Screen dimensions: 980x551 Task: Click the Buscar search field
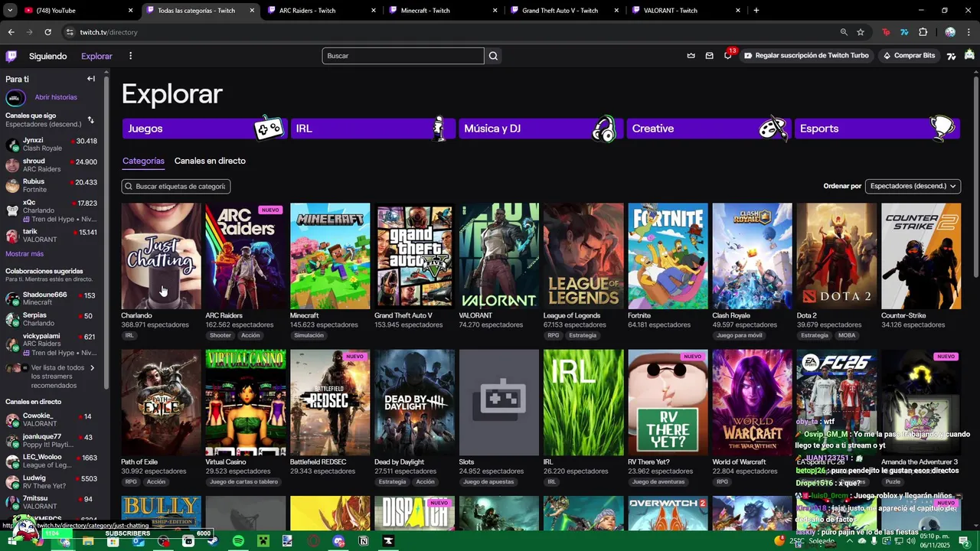(x=403, y=56)
